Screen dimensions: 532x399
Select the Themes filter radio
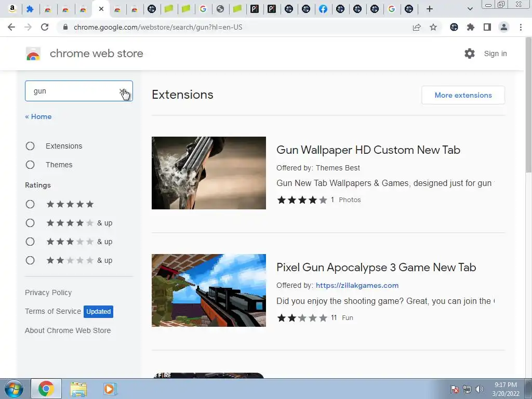point(30,165)
